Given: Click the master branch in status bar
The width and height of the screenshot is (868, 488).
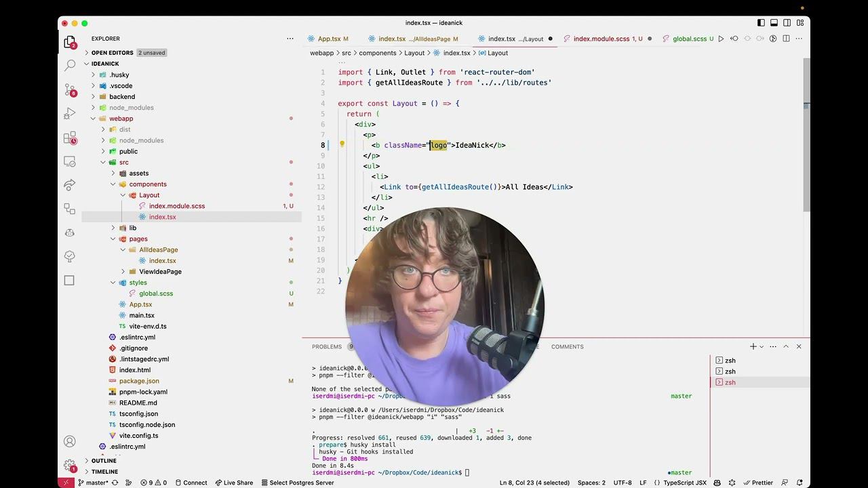Looking at the screenshot, I should pyautogui.click(x=94, y=483).
